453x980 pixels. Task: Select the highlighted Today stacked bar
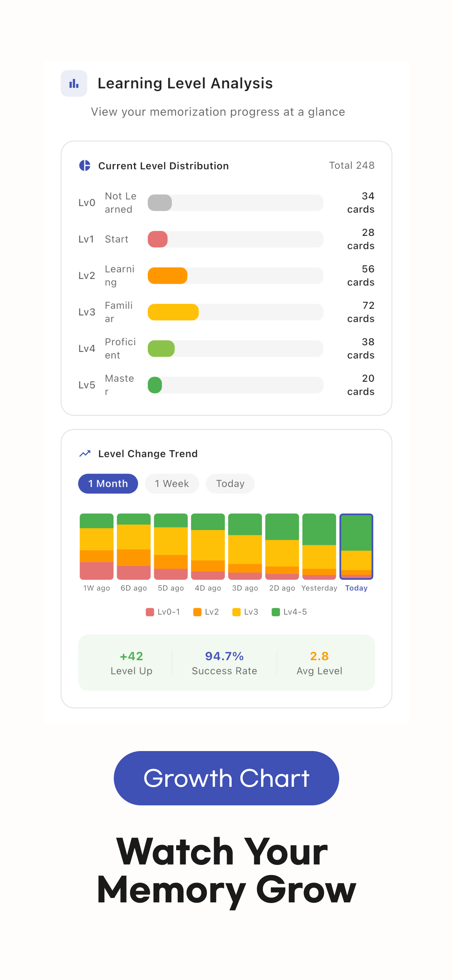pyautogui.click(x=356, y=547)
